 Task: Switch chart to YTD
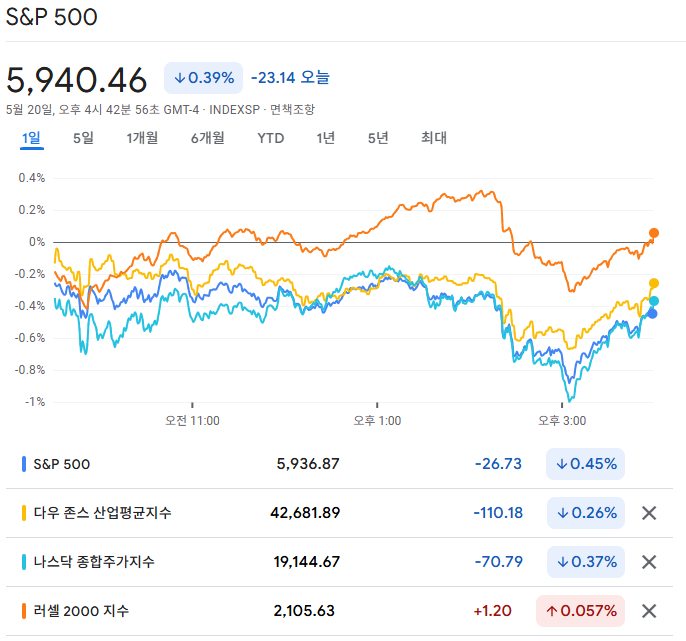pyautogui.click(x=270, y=138)
